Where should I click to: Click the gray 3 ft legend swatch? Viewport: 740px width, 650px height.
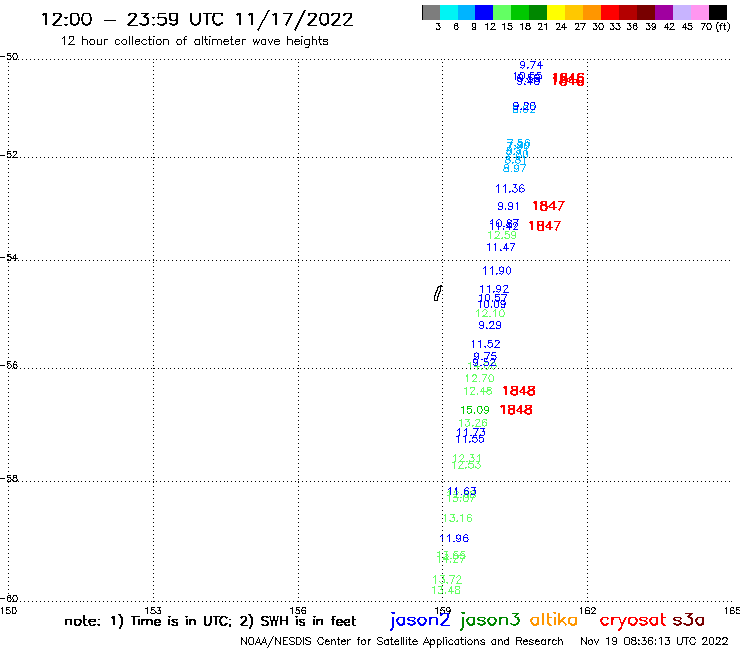431,12
